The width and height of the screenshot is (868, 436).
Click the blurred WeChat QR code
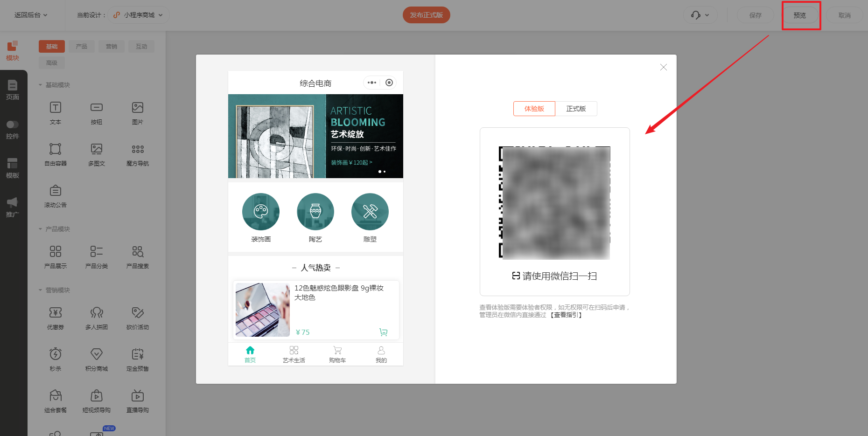pos(555,202)
